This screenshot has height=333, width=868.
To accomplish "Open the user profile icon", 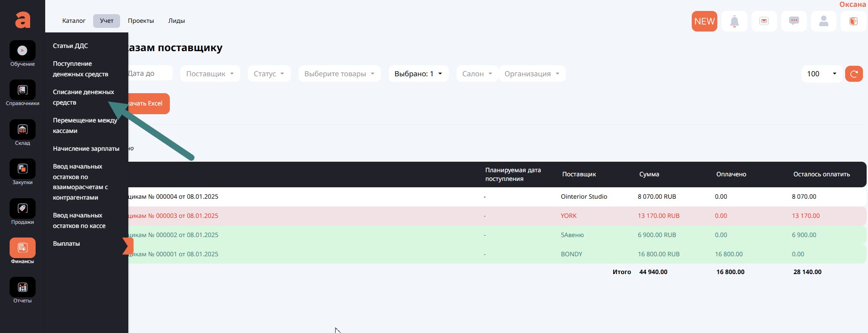I will (824, 21).
